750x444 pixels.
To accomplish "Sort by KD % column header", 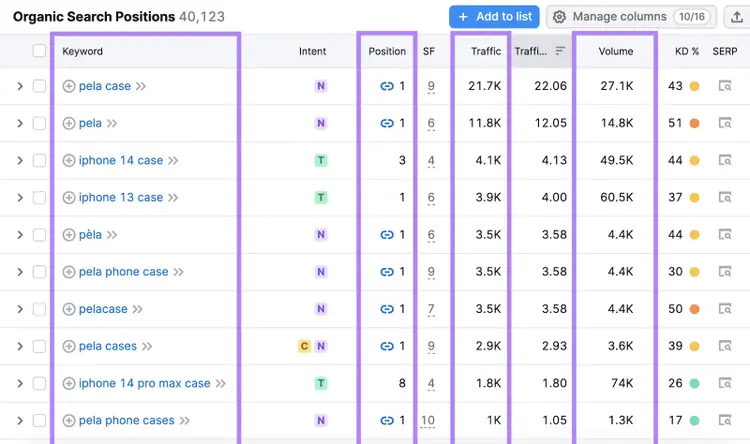I will 687,51.
